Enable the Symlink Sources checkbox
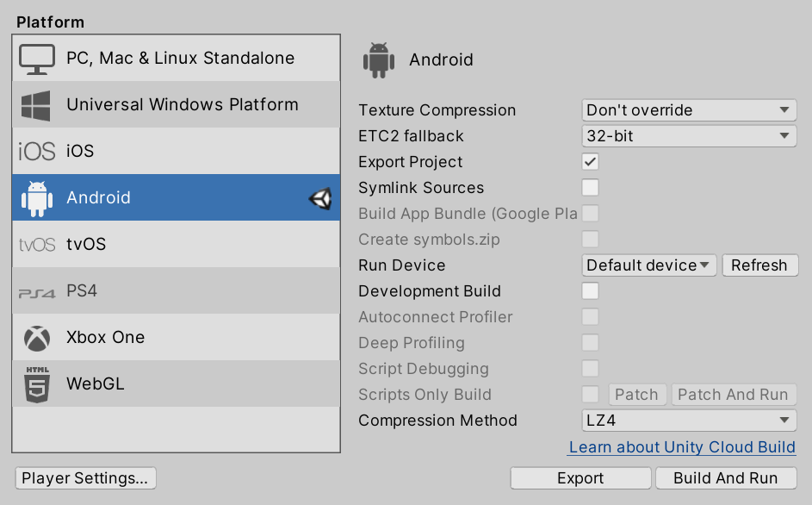The height and width of the screenshot is (505, 812). (x=591, y=188)
